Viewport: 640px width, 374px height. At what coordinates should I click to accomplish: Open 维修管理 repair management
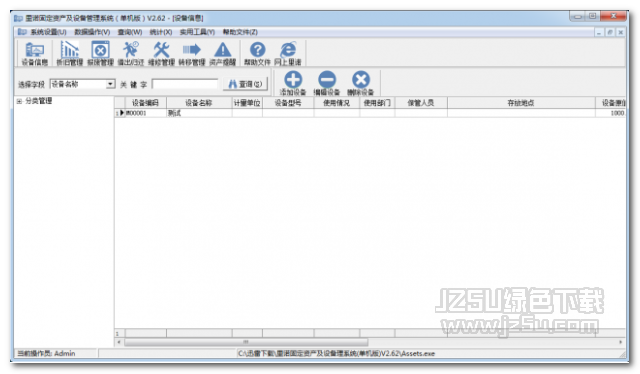coord(161,53)
